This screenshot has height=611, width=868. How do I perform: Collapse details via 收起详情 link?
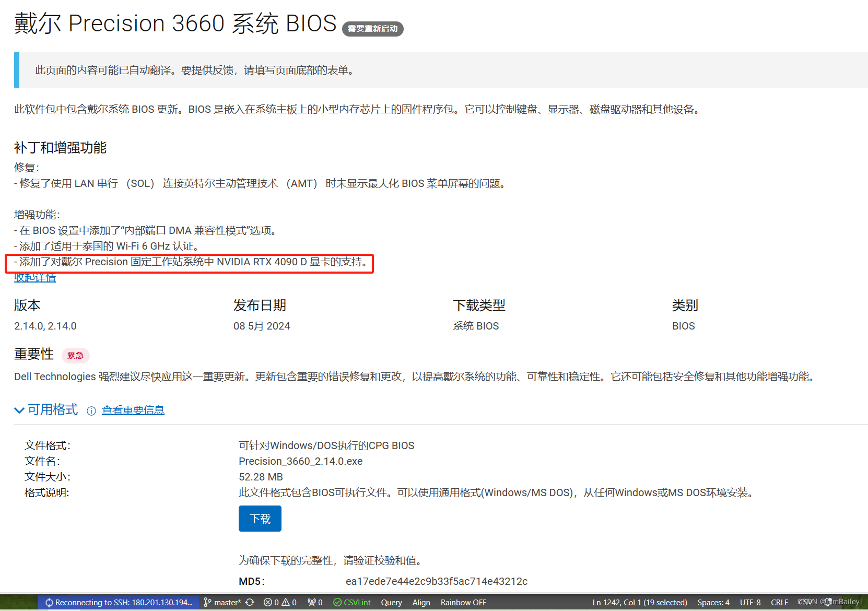coord(35,278)
